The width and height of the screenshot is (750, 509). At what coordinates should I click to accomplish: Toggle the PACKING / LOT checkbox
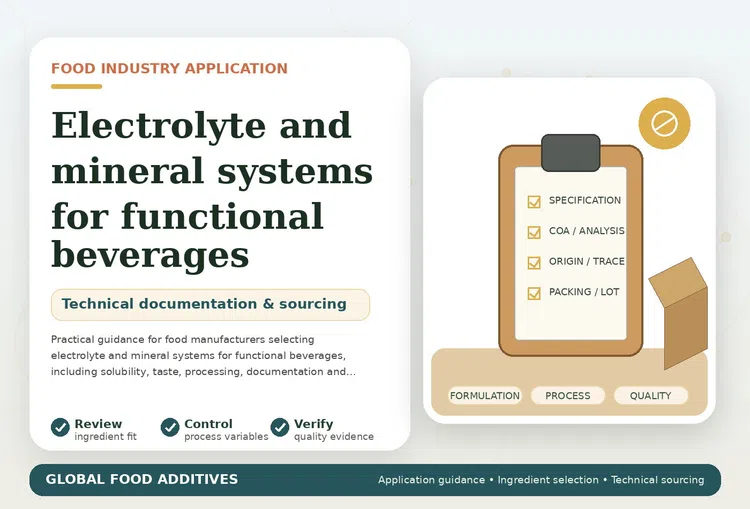tap(534, 293)
